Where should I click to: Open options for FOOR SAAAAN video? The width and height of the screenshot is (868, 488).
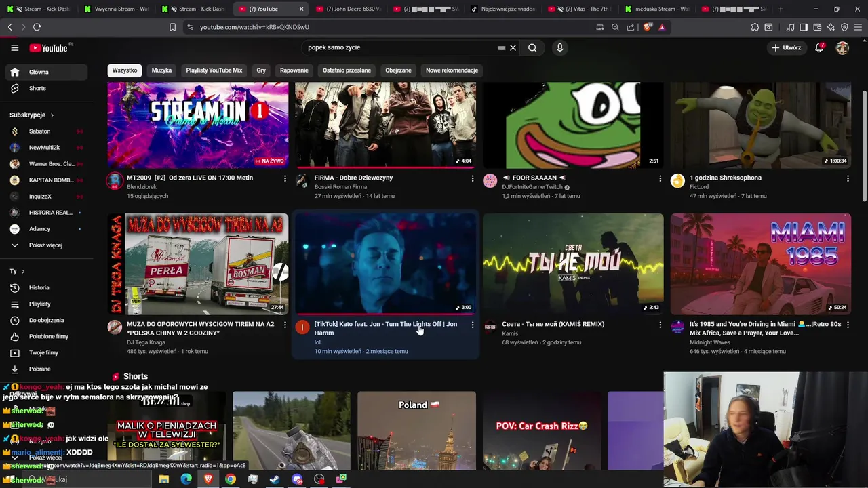point(660,178)
